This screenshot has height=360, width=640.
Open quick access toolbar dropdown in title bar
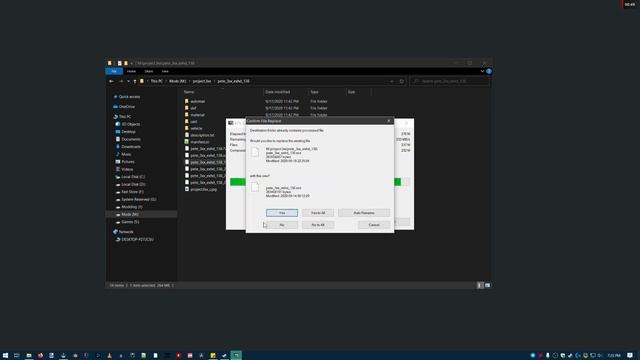[131, 63]
